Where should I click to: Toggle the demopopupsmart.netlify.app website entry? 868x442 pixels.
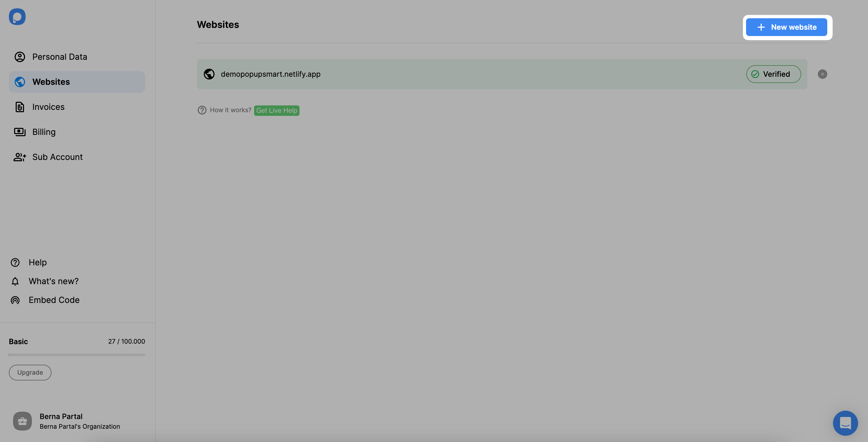(822, 74)
